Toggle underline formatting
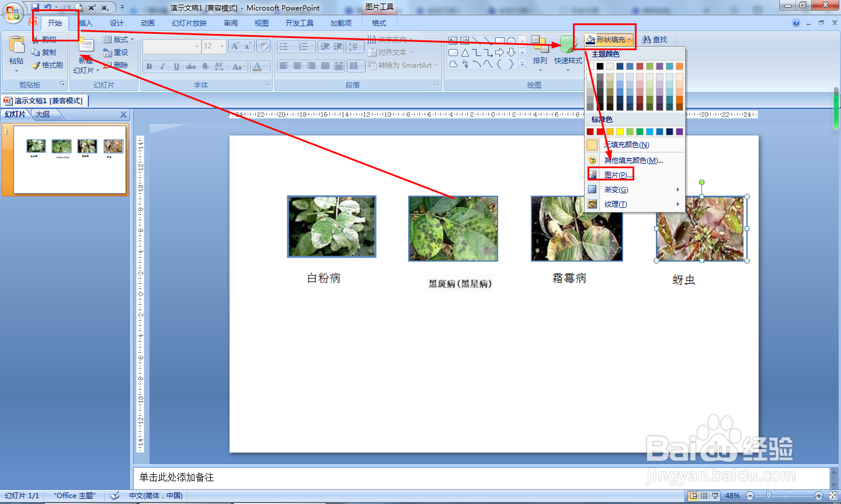Image resolution: width=841 pixels, height=504 pixels. tap(176, 67)
